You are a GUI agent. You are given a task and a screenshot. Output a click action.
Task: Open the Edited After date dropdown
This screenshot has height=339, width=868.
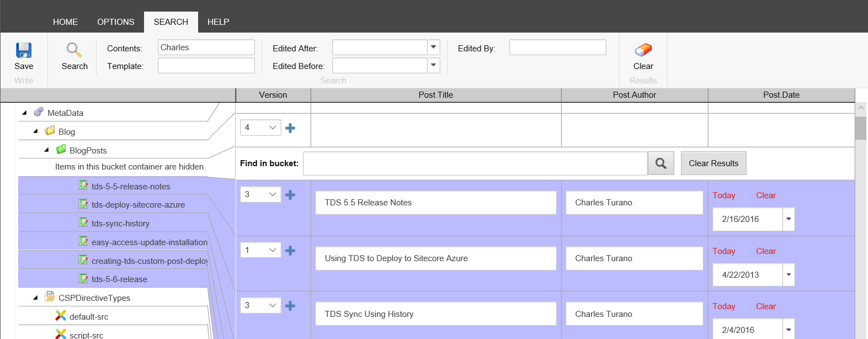click(434, 47)
